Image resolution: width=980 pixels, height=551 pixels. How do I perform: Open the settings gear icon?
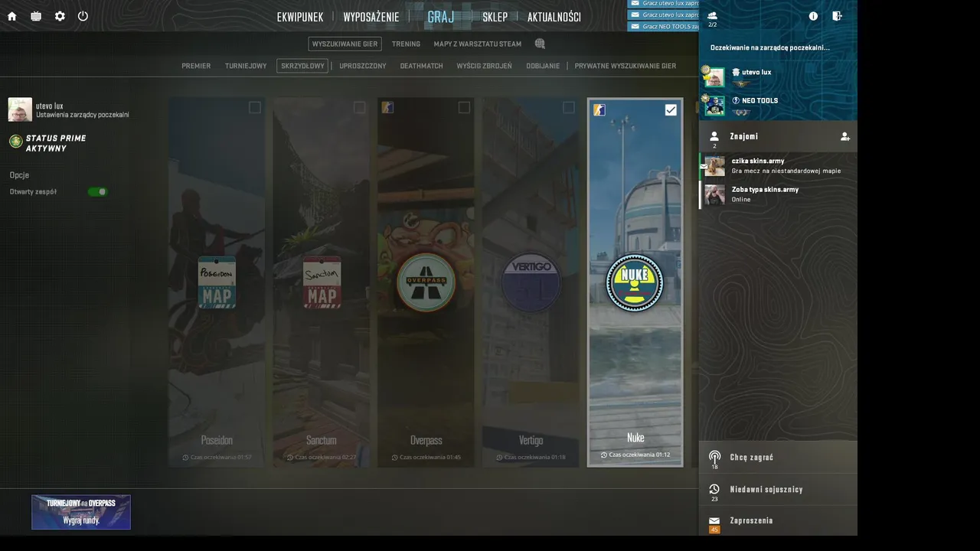(60, 16)
